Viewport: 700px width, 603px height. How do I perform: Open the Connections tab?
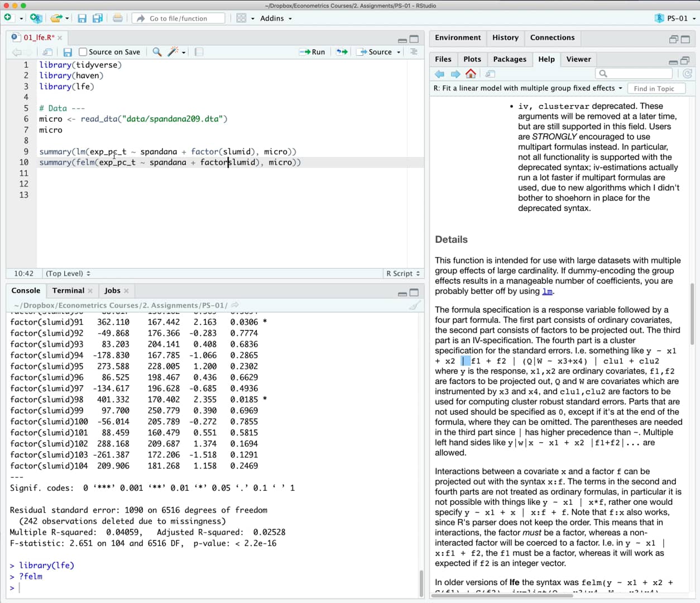click(x=552, y=37)
